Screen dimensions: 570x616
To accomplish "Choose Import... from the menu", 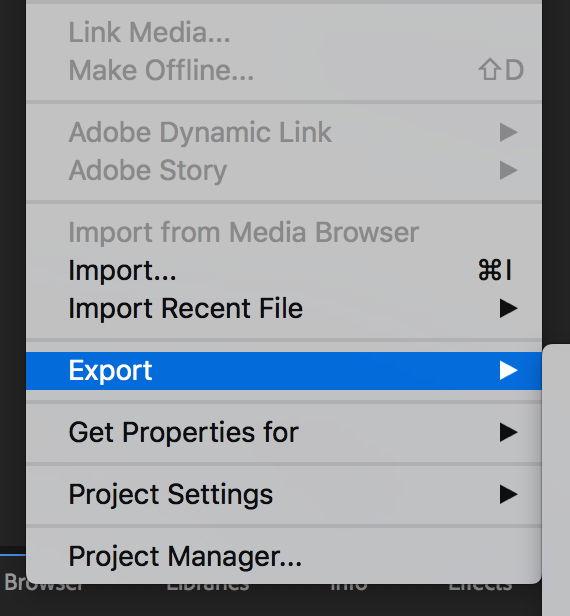I will coord(284,271).
